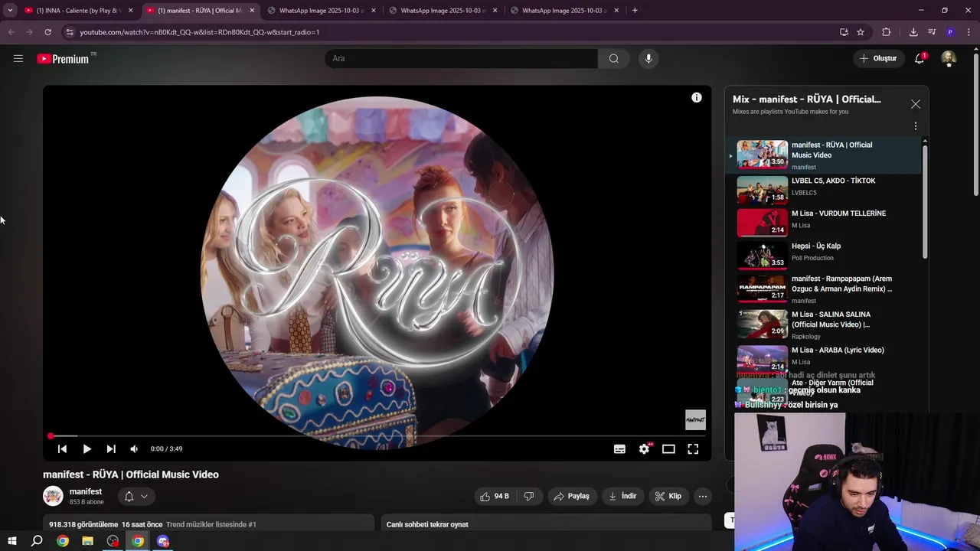Bookmark this page with the star icon

[861, 32]
